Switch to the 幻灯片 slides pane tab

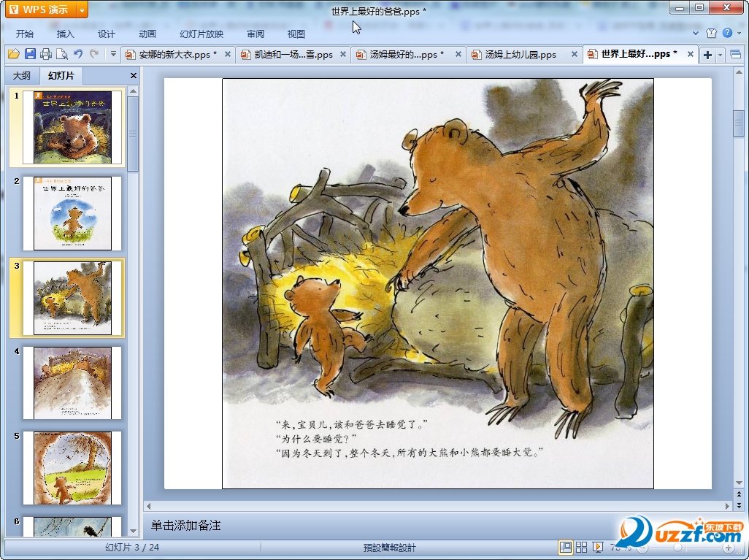point(61,75)
